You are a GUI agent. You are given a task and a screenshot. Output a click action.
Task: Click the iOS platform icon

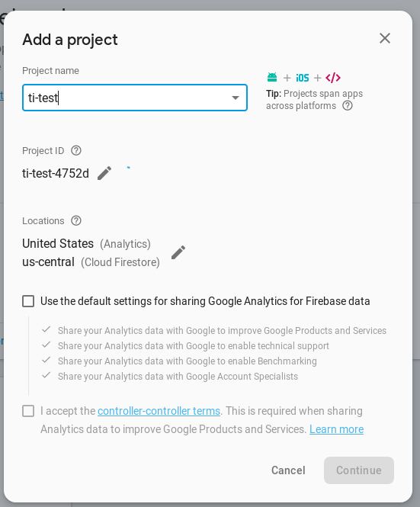303,78
